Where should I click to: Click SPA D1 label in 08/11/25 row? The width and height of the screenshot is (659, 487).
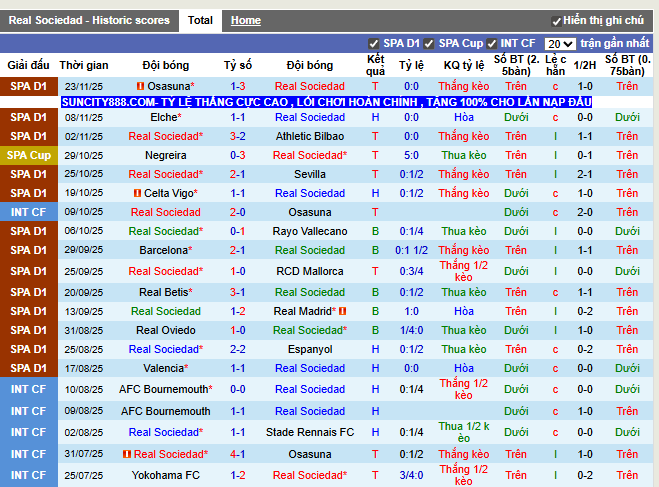pos(29,117)
